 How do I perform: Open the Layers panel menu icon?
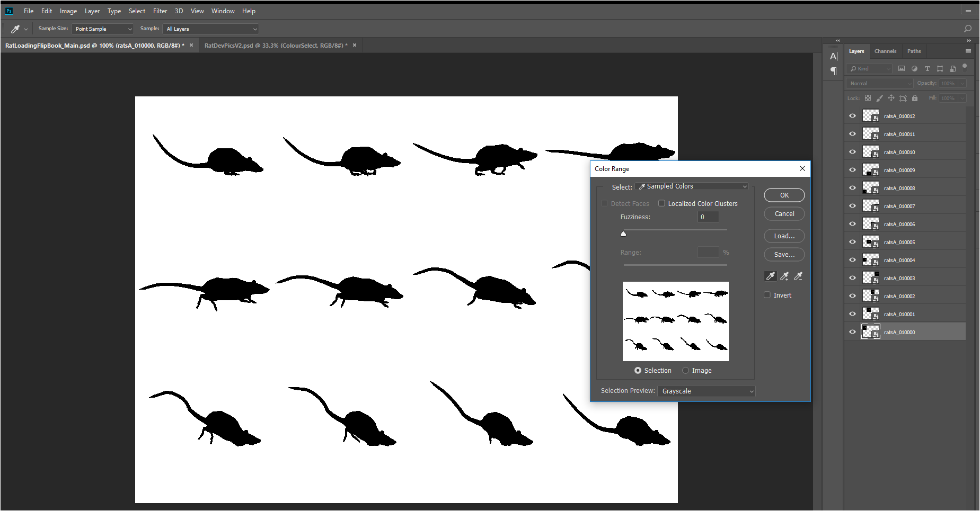(x=968, y=51)
